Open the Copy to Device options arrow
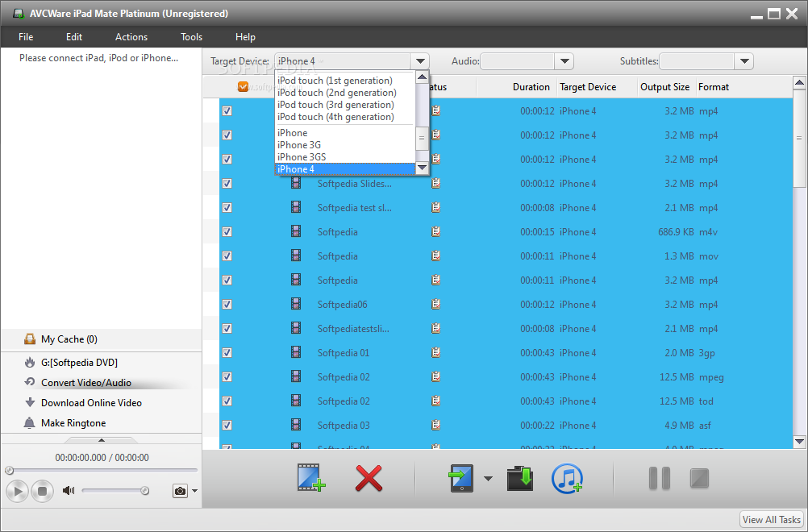 click(x=488, y=479)
